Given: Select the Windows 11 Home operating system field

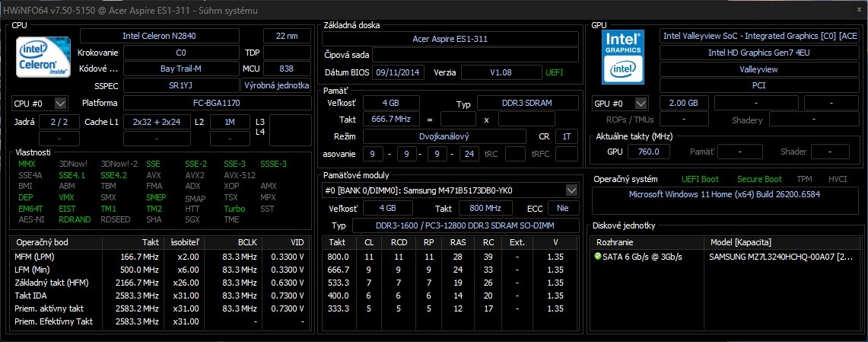Looking at the screenshot, I should coord(726,194).
